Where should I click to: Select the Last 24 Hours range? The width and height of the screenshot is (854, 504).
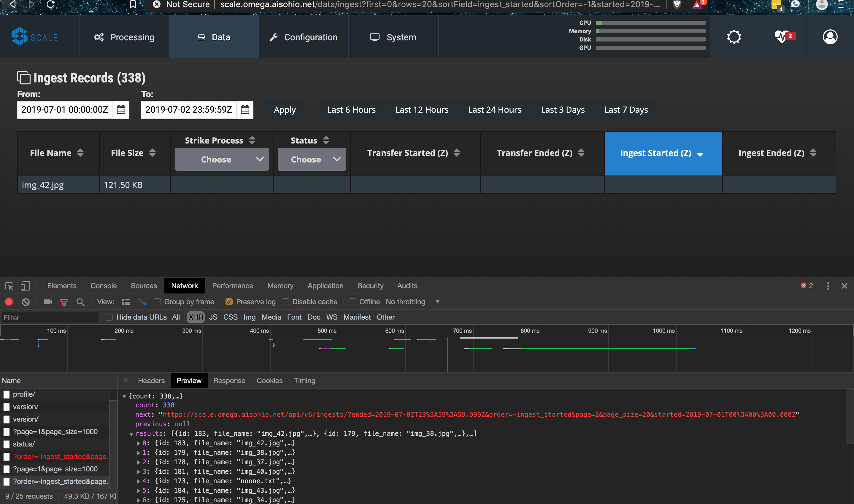tap(494, 109)
